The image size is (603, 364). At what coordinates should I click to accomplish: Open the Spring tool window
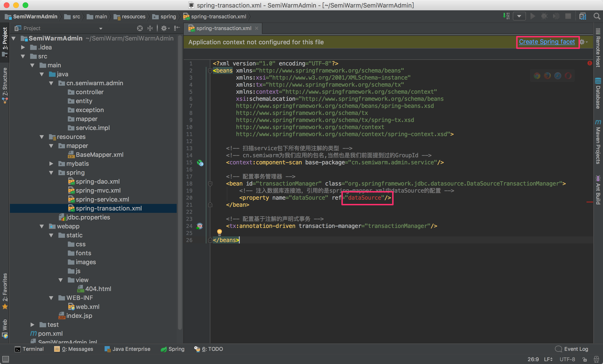tap(172, 349)
